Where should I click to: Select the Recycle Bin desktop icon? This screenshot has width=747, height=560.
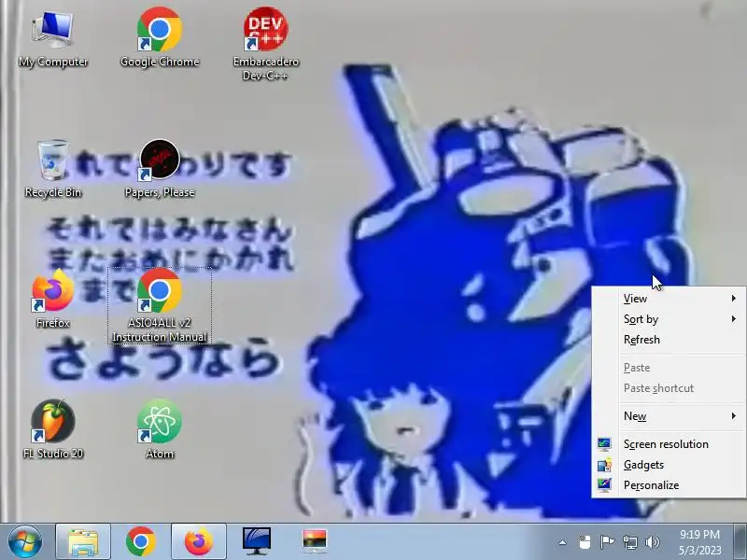[53, 169]
